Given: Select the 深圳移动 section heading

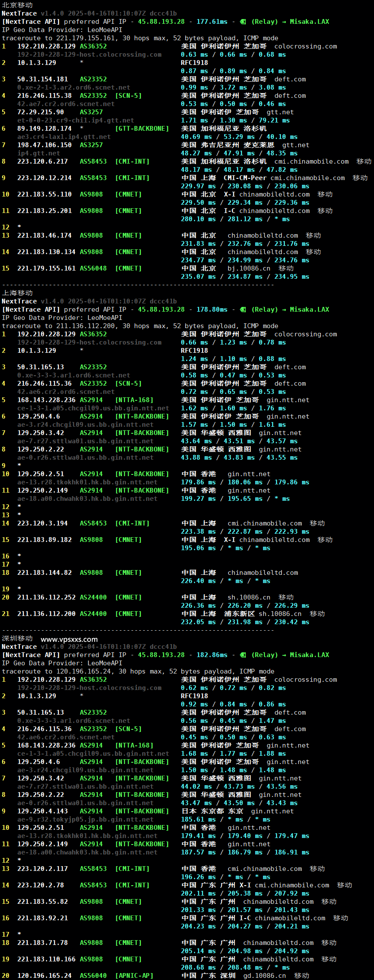Looking at the screenshot, I should (17, 638).
